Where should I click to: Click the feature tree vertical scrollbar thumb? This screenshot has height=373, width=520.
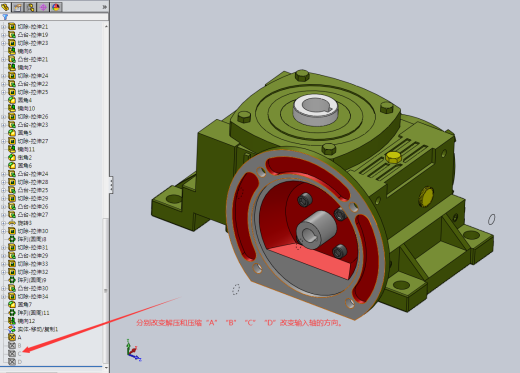(x=105, y=290)
